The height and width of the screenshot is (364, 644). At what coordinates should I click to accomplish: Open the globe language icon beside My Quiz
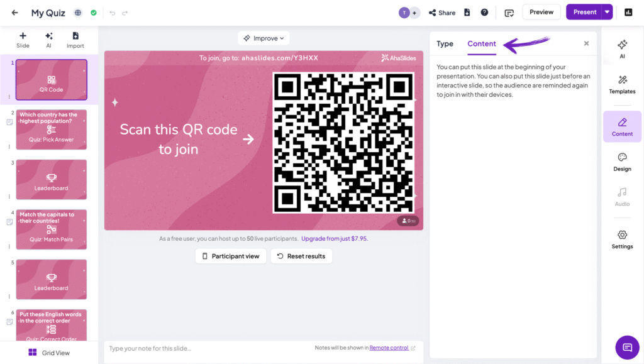pyautogui.click(x=77, y=13)
